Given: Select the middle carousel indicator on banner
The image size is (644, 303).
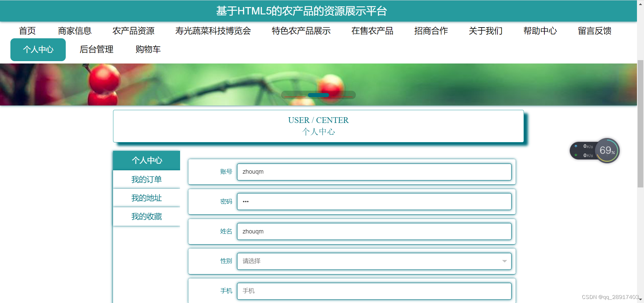Looking at the screenshot, I should coord(318,95).
